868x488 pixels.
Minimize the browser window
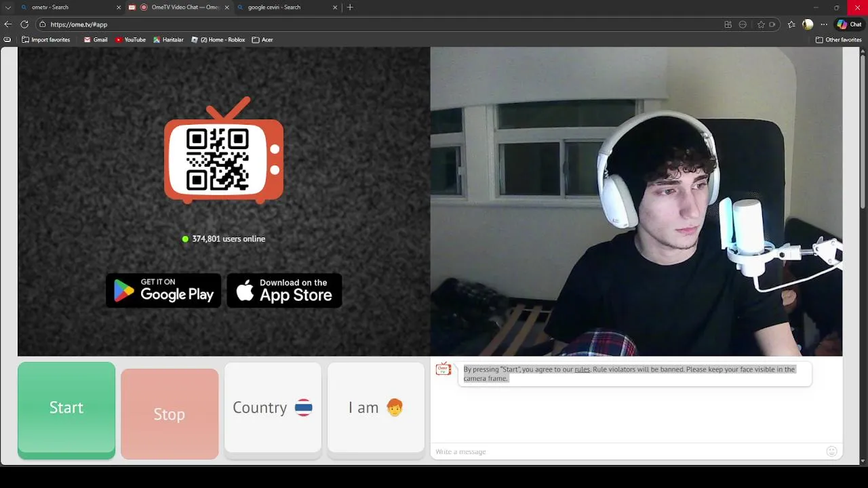click(x=816, y=7)
